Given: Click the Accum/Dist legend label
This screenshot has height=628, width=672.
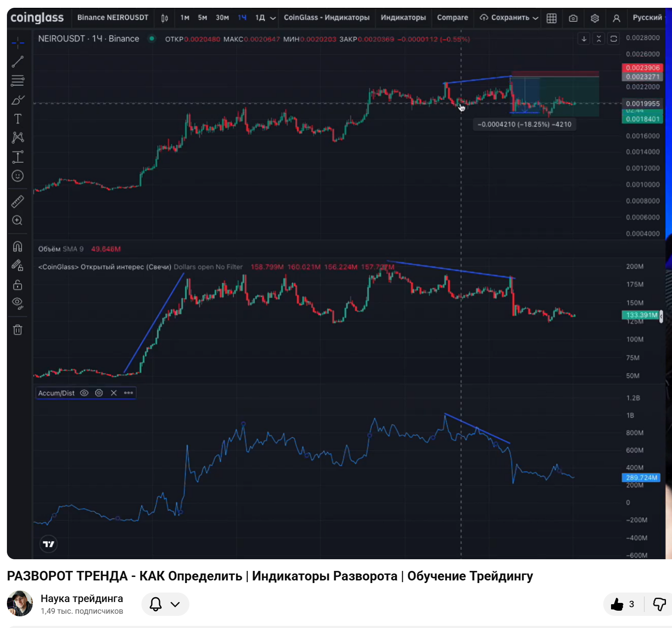Looking at the screenshot, I should (56, 393).
